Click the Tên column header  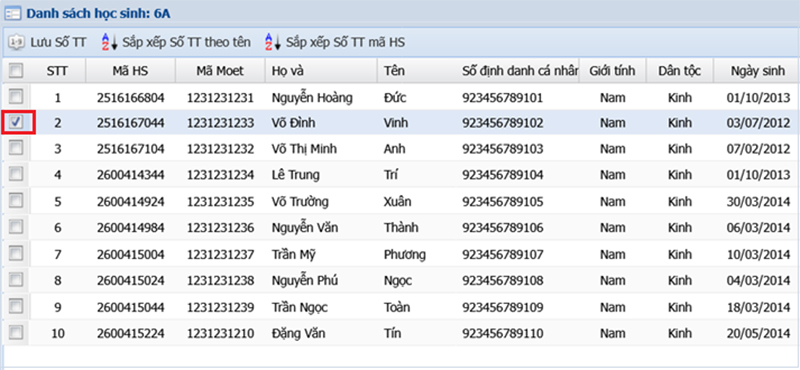[x=417, y=71]
